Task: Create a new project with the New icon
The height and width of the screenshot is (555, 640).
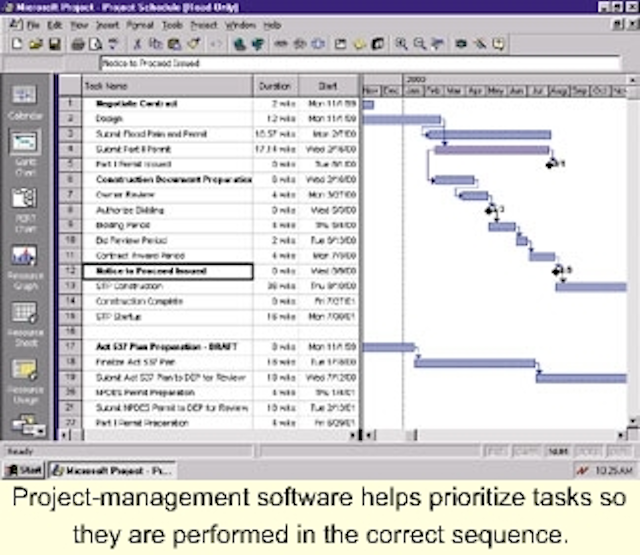Action: [x=17, y=44]
